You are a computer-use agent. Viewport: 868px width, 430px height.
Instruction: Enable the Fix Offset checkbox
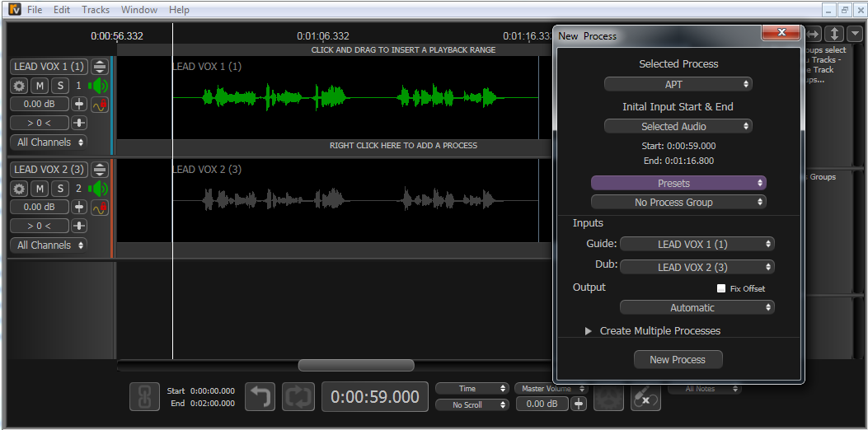tap(721, 288)
